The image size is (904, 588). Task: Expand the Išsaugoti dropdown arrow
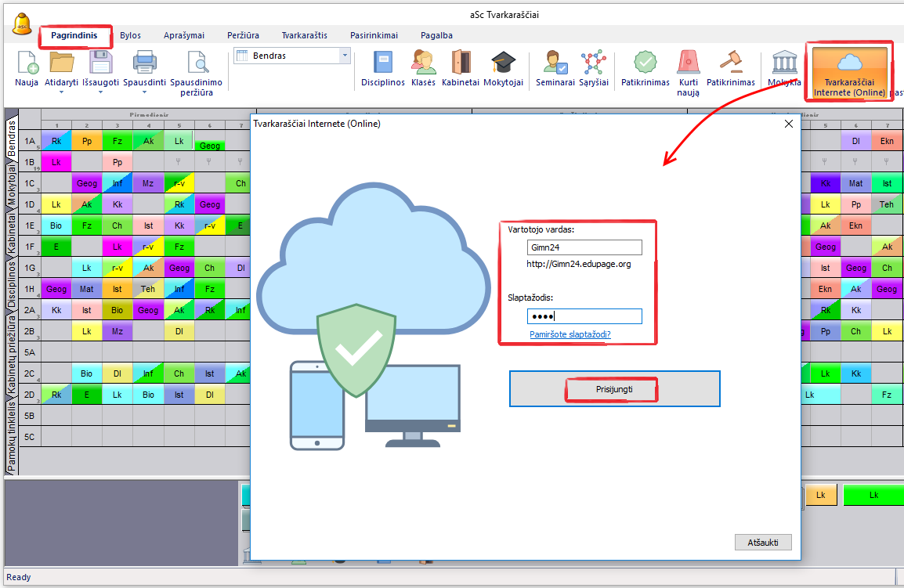pyautogui.click(x=100, y=92)
